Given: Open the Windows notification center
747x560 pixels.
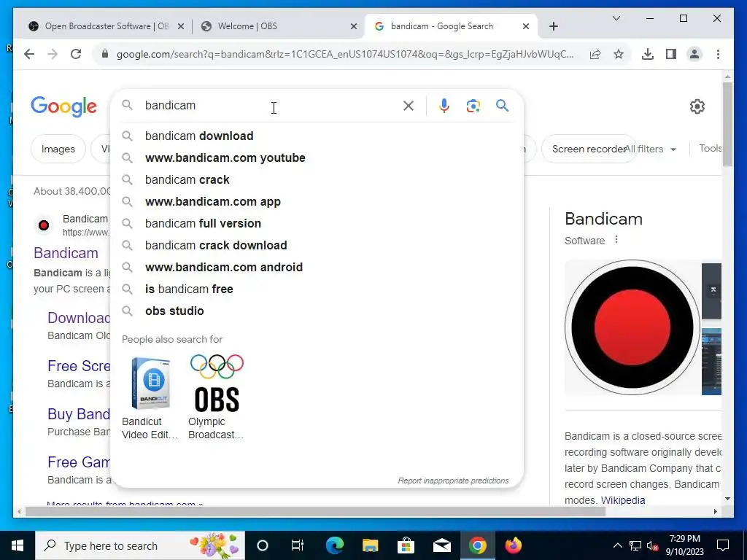Looking at the screenshot, I should (723, 545).
